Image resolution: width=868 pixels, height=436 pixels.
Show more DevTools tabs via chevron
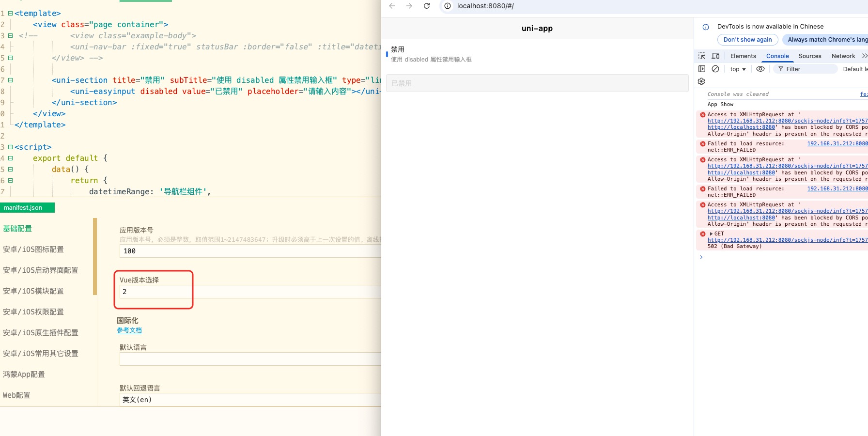tap(864, 56)
